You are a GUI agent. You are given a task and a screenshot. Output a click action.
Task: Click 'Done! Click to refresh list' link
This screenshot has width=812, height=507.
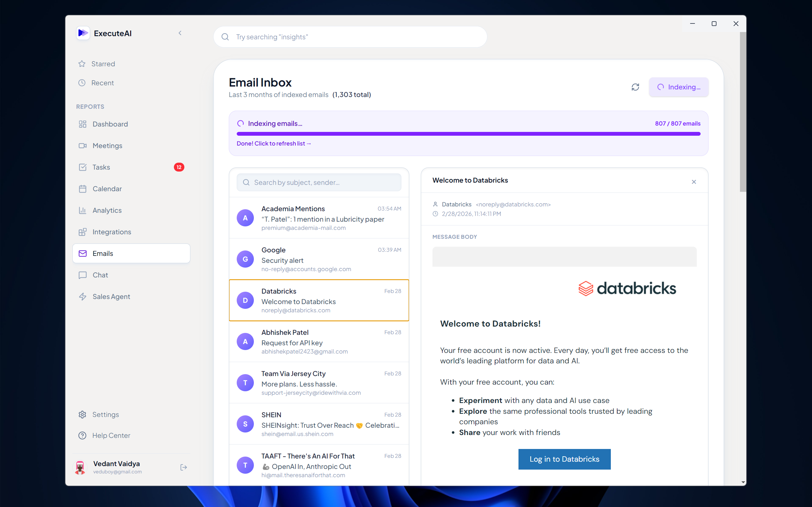click(274, 144)
